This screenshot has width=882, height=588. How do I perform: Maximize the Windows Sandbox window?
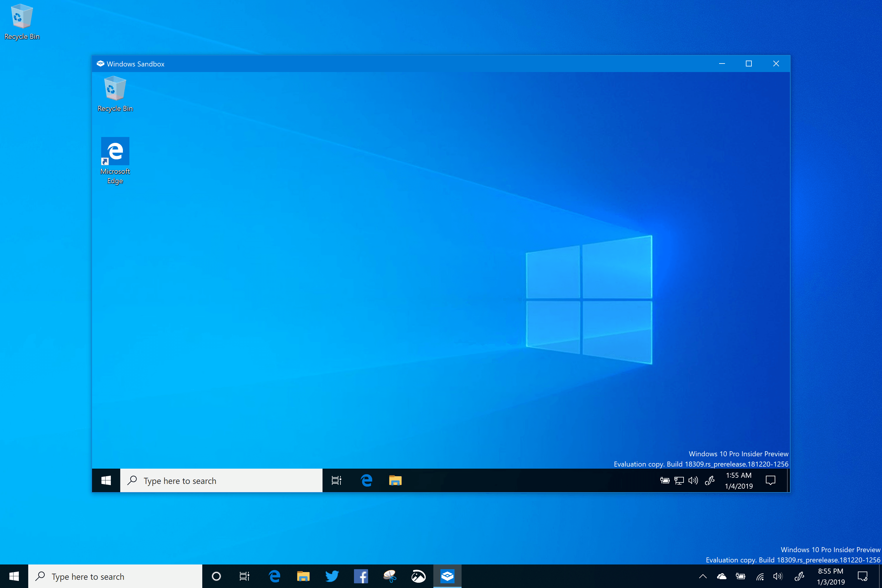pos(749,64)
